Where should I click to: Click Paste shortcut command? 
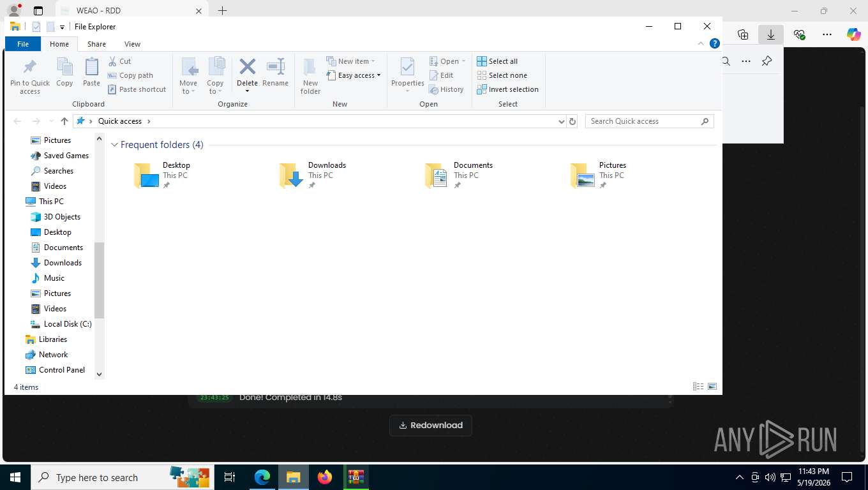[137, 89]
